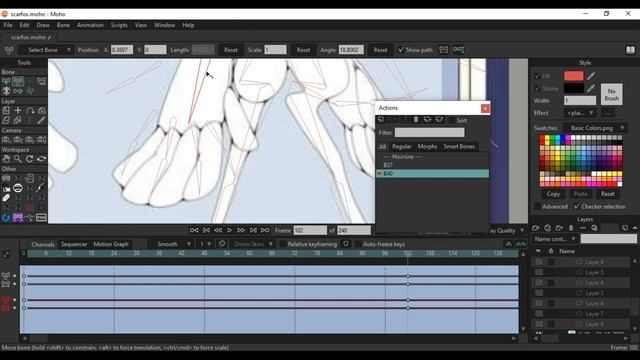
Task: Start playback with the Play button
Action: (229, 230)
